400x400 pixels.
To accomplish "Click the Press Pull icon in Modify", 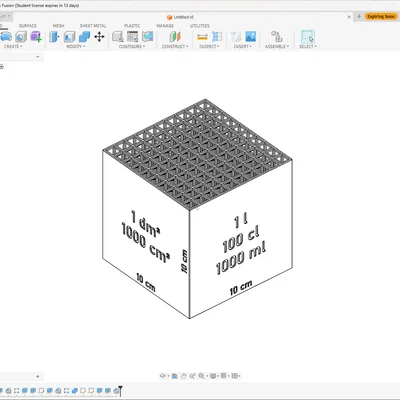I will tap(54, 37).
